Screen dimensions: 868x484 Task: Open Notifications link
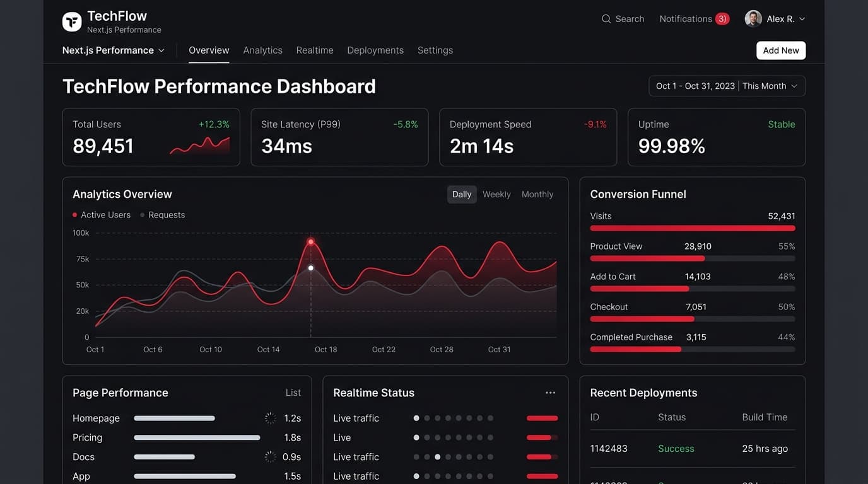click(x=686, y=19)
